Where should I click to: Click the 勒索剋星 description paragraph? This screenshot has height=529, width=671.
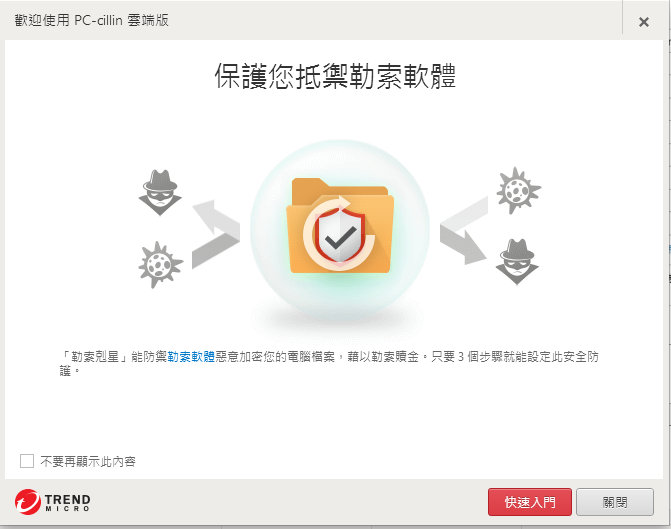[x=329, y=363]
